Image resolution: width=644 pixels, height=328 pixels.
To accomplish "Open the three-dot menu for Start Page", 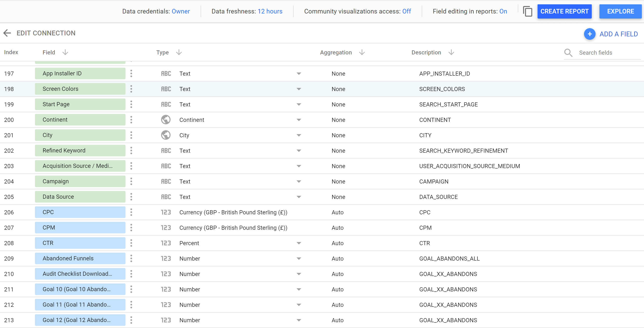I will (131, 104).
